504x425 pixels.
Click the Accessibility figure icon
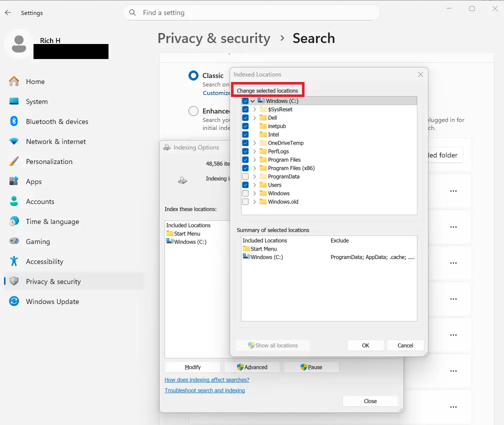pos(14,261)
